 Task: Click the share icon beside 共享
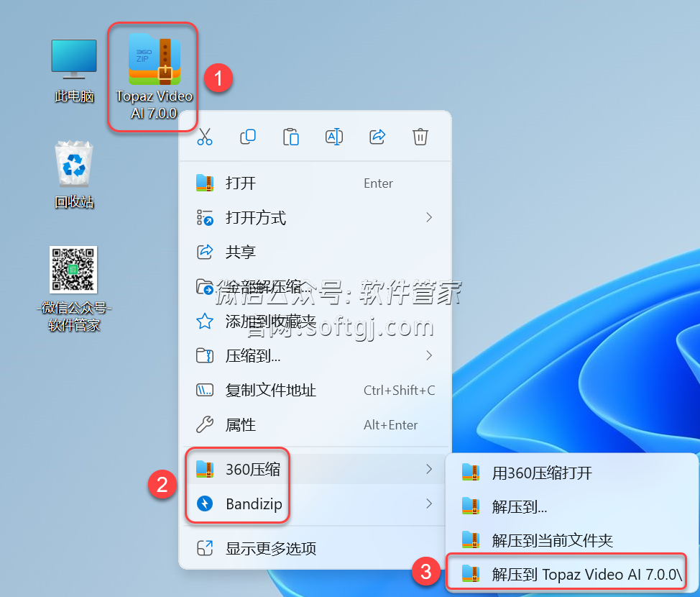tap(205, 252)
